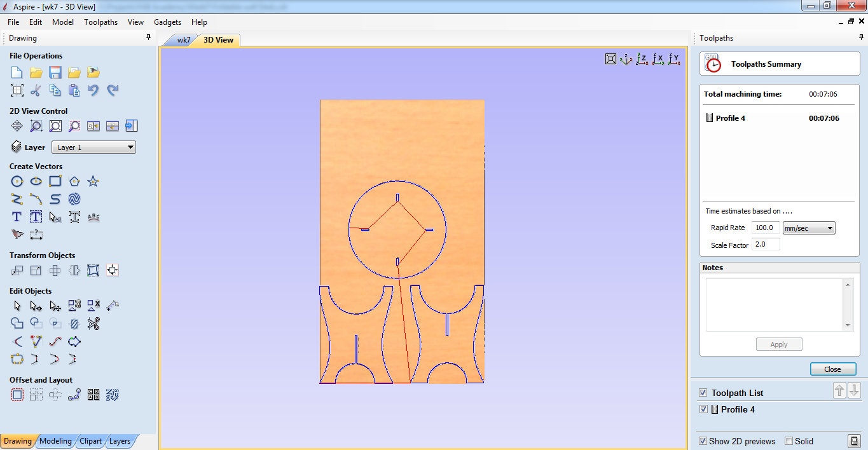Open the Layer 1 dropdown
This screenshot has height=450, width=868.
pyautogui.click(x=93, y=147)
